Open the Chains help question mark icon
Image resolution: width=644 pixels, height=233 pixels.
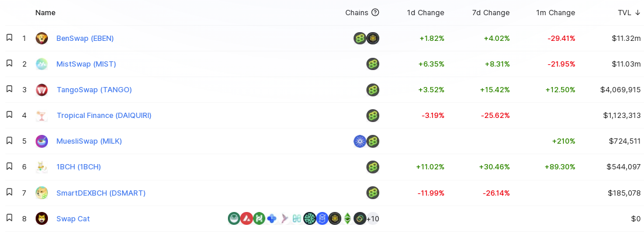[x=375, y=13]
